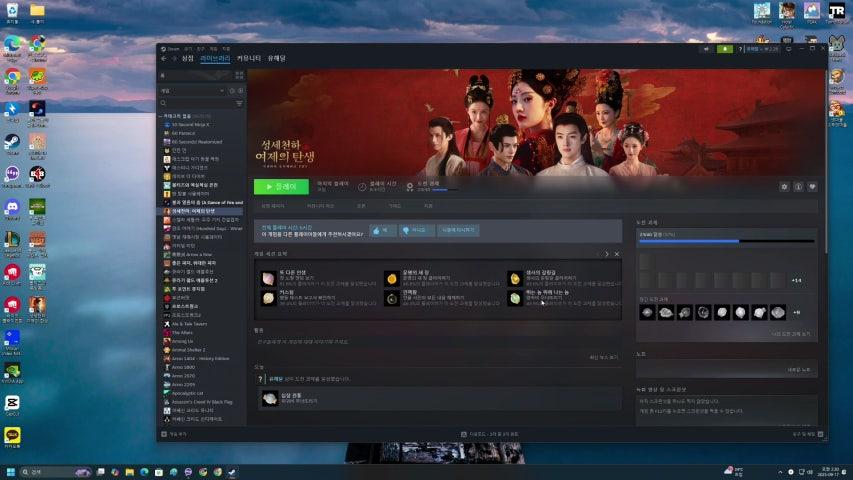The width and height of the screenshot is (853, 480).
Task: Open first unlocked achievement thumbnail in right panel
Action: 647,312
